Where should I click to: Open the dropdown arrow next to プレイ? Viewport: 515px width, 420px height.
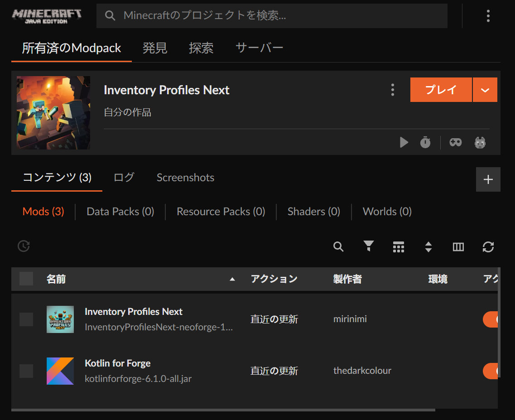pyautogui.click(x=485, y=90)
